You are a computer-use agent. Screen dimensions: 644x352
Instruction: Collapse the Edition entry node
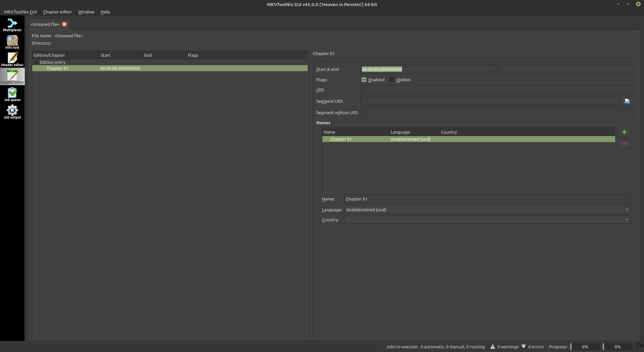(x=36, y=62)
